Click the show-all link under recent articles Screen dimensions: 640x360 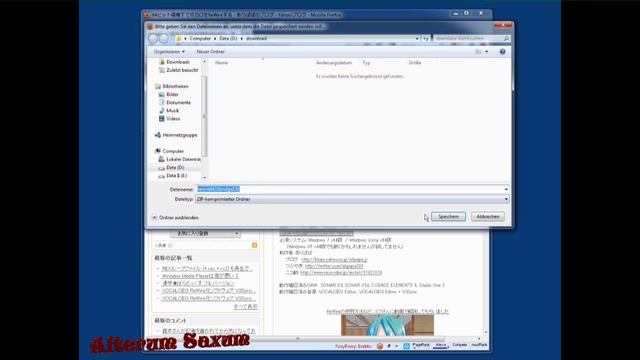245,307
